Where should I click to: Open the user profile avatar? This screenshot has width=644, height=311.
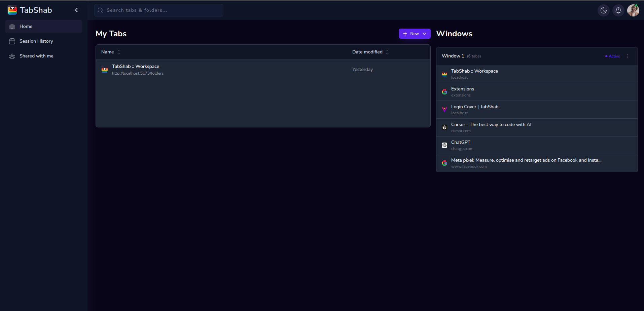[x=633, y=10]
